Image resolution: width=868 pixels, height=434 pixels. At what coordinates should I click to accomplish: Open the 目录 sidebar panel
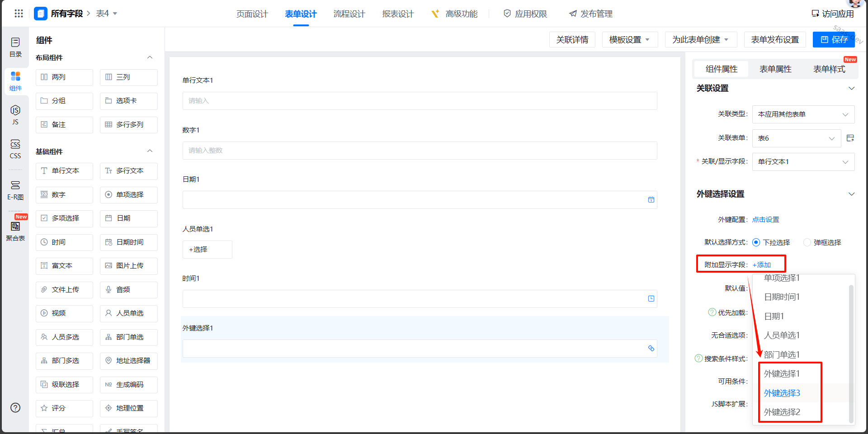(15, 47)
